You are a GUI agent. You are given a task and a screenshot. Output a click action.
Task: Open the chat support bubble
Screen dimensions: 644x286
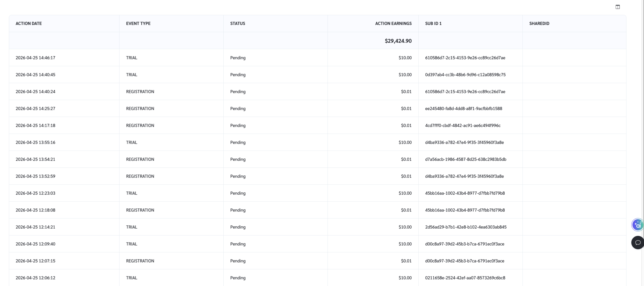tap(637, 242)
